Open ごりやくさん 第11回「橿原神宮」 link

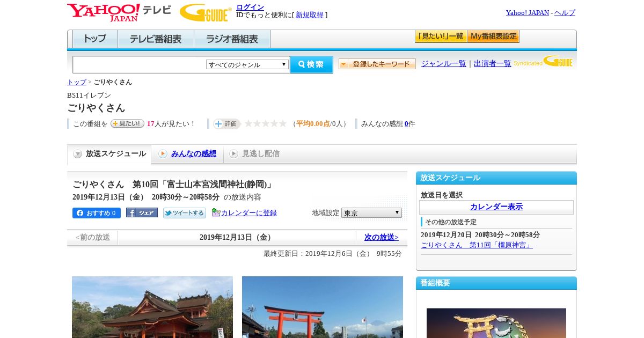[x=477, y=245]
